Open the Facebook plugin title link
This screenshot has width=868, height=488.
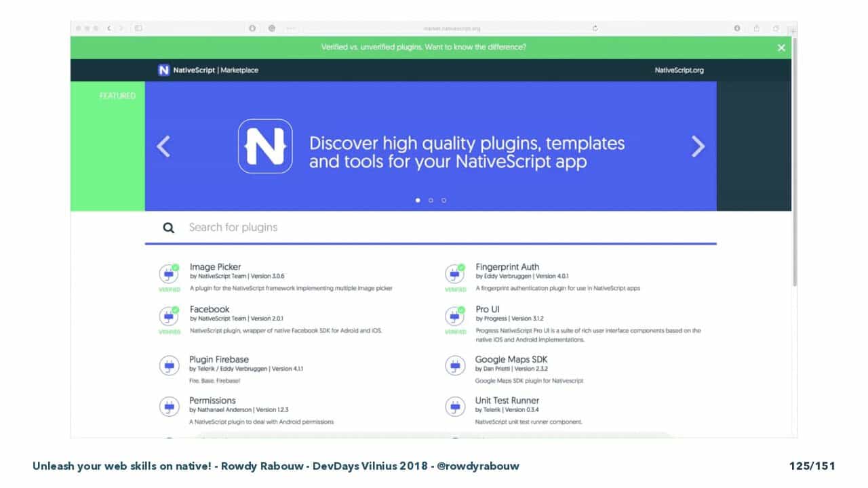210,309
